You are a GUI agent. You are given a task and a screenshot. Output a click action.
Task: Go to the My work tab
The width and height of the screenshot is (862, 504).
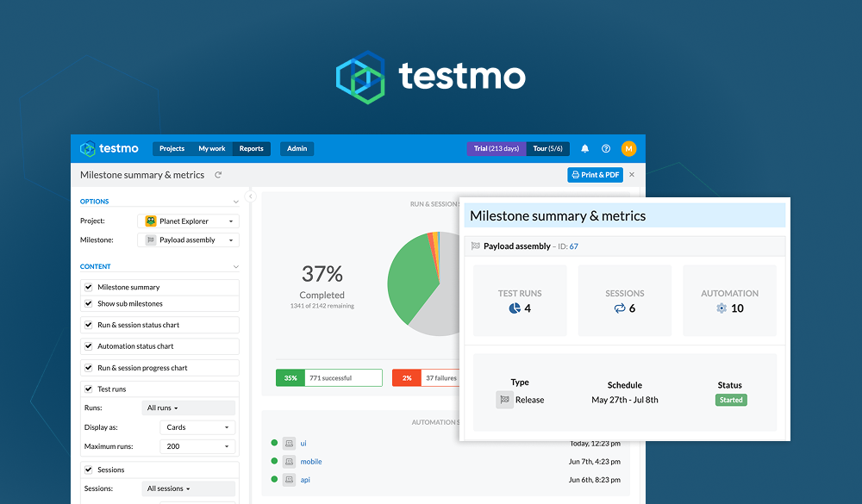[212, 148]
